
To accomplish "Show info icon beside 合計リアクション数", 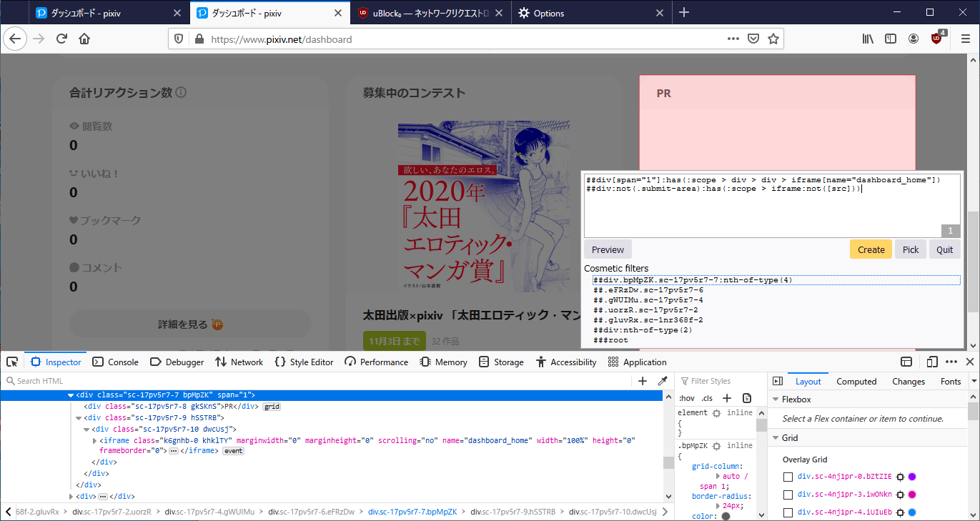I will [x=181, y=93].
